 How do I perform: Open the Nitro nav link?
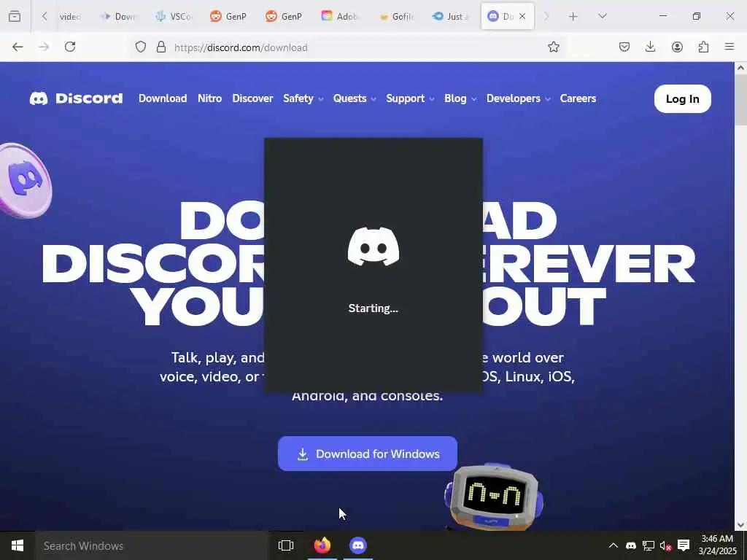click(x=209, y=98)
